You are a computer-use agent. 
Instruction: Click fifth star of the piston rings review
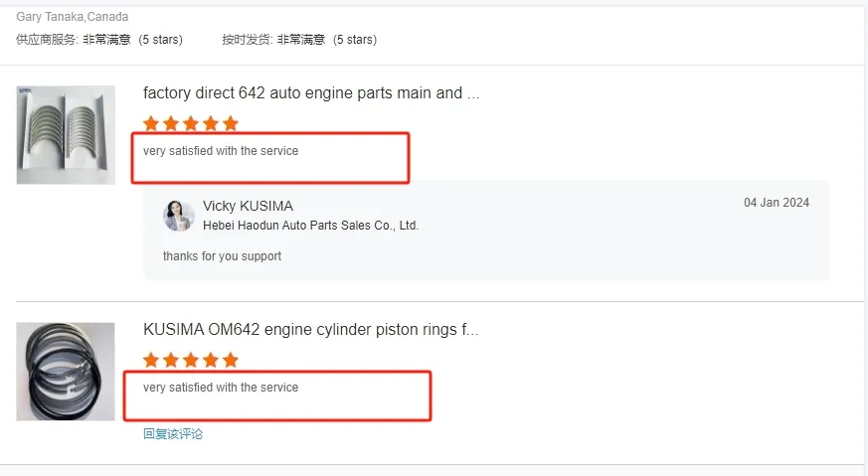point(231,360)
